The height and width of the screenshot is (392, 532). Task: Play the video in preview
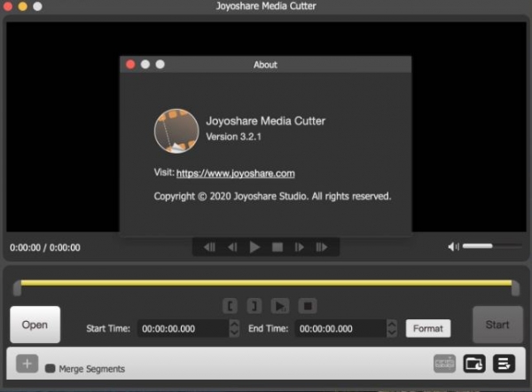click(254, 247)
